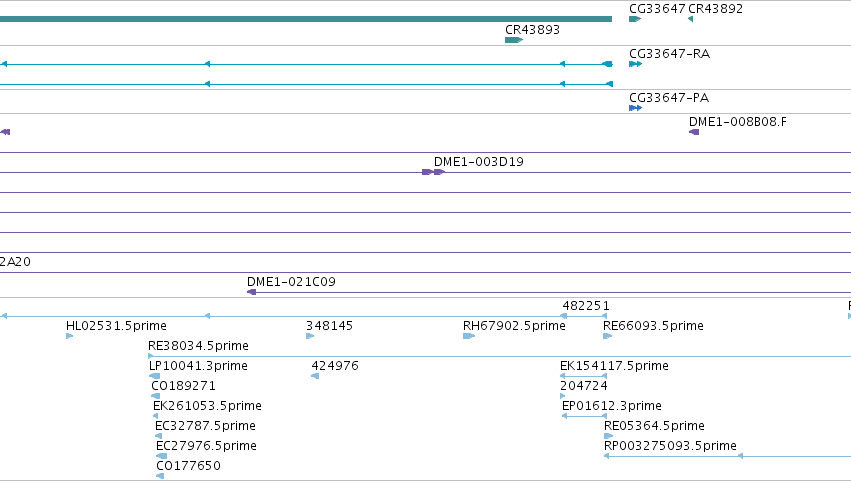Select the LP10041.3prime EST glyph
Screen dimensions: 851x481
(x=155, y=376)
